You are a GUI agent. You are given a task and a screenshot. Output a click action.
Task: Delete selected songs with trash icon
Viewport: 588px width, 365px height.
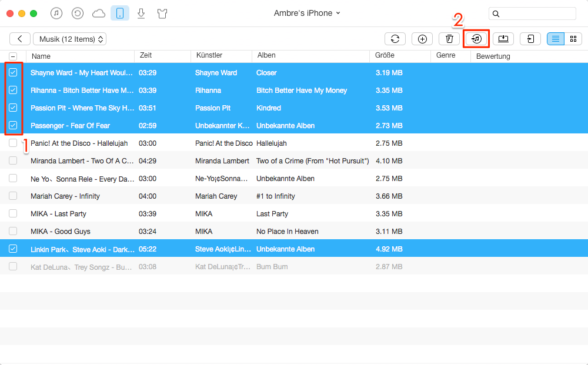tap(449, 39)
